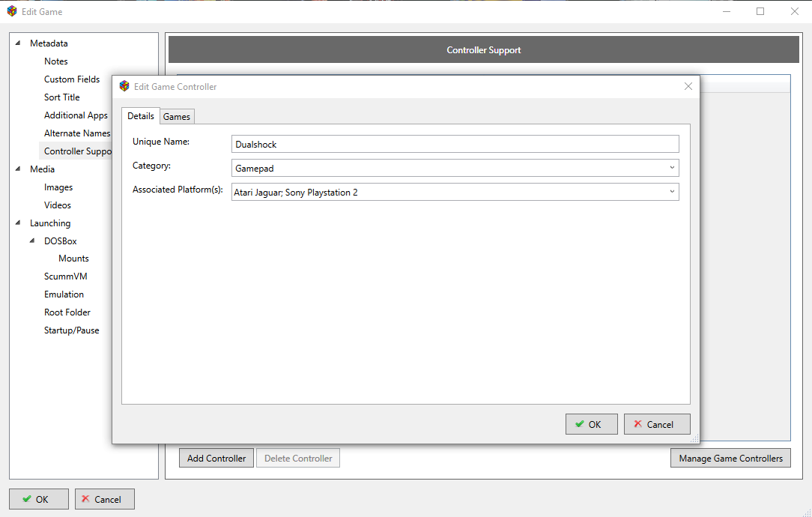The image size is (812, 517).
Task: Collapse the Metadata tree section
Action: point(18,43)
